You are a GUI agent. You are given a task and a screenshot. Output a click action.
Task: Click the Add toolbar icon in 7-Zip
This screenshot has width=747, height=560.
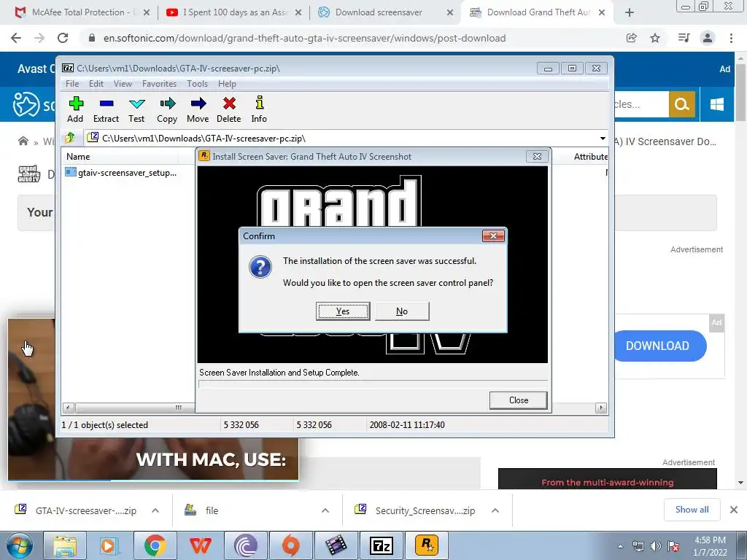(75, 109)
